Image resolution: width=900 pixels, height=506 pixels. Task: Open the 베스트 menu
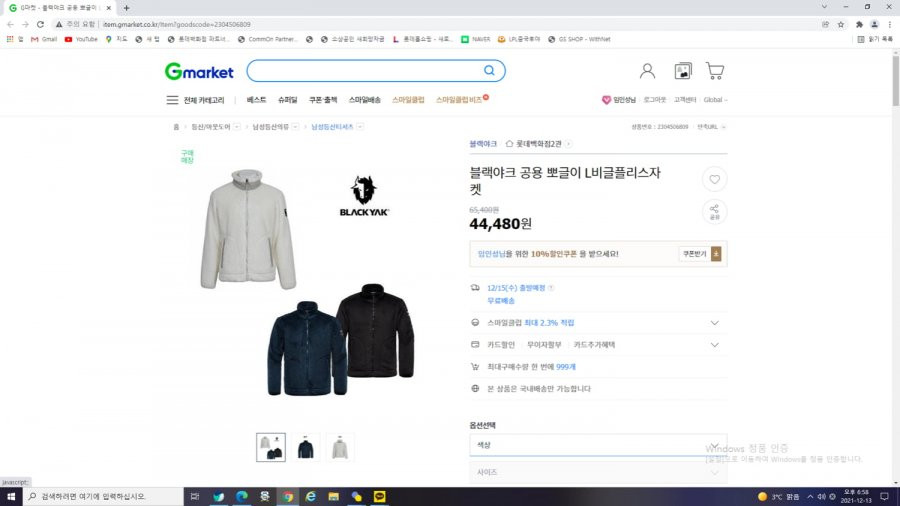[x=256, y=100]
